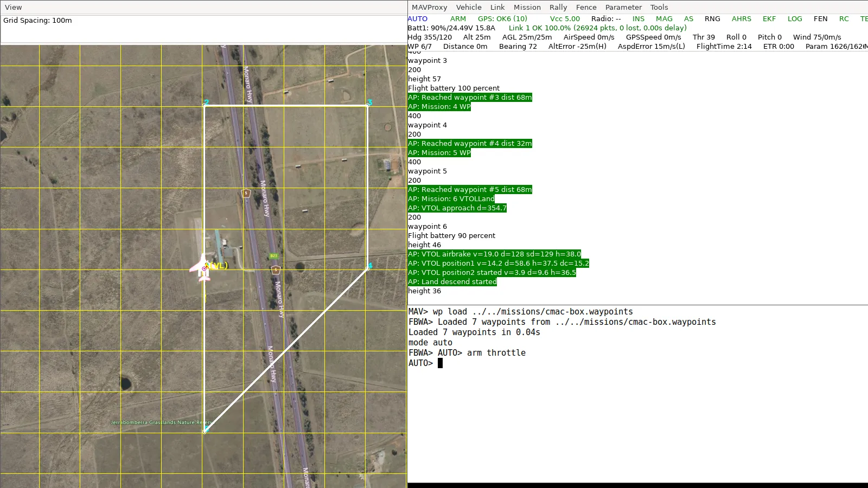
Task: Click the FlightTime 2:14 readout
Action: click(724, 46)
